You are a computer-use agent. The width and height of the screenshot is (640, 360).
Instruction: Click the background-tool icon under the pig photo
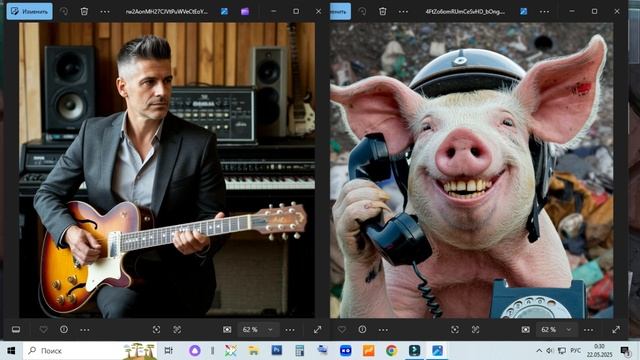click(x=476, y=329)
